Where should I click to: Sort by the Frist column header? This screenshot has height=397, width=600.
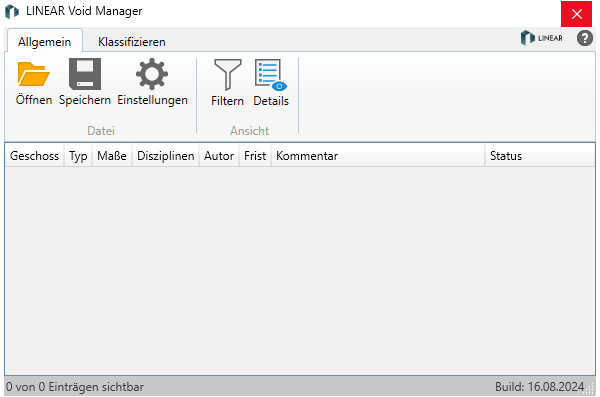tap(255, 156)
